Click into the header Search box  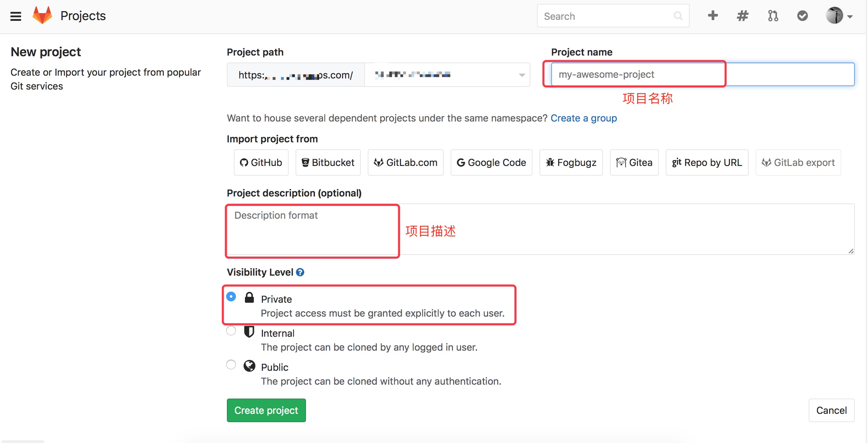(x=613, y=16)
